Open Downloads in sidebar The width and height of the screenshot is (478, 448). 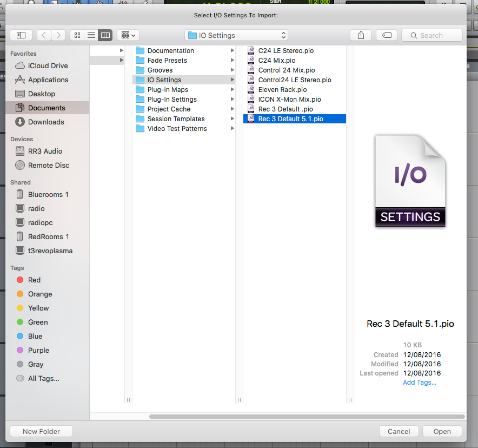click(47, 122)
